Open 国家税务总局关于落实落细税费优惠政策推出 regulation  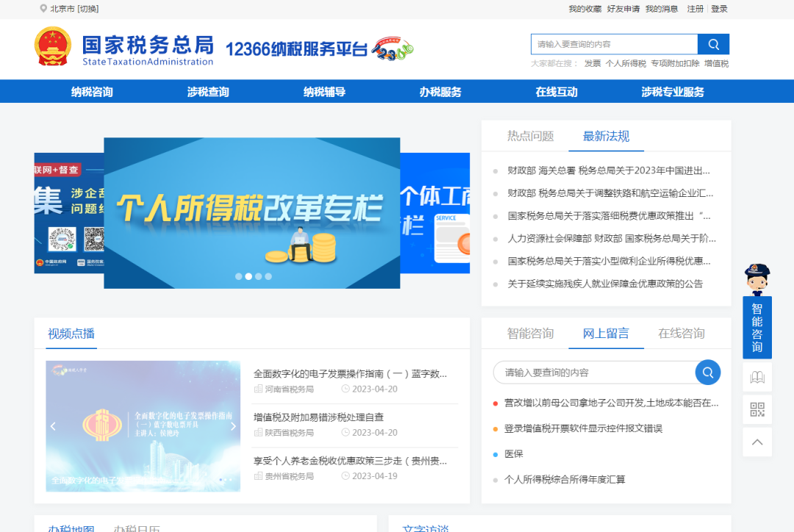pos(609,216)
